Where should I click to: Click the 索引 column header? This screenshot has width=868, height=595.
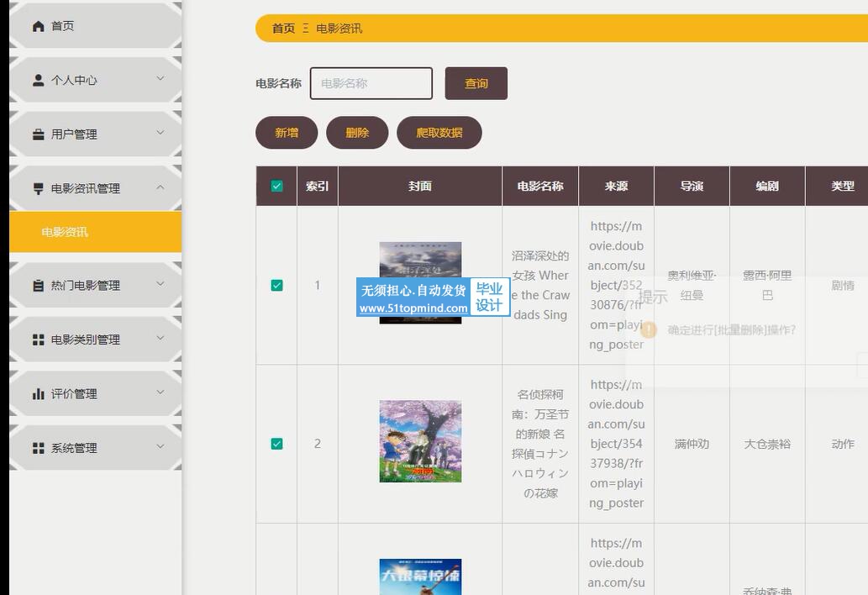(317, 186)
